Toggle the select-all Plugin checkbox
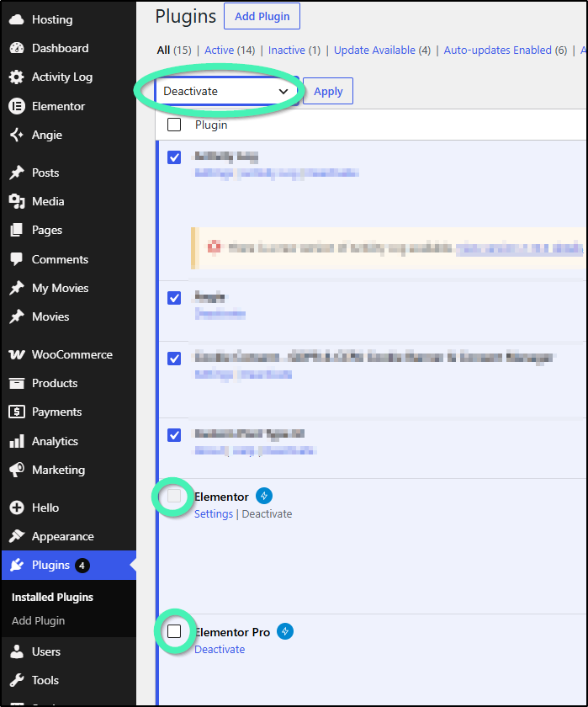588x707 pixels. click(174, 125)
